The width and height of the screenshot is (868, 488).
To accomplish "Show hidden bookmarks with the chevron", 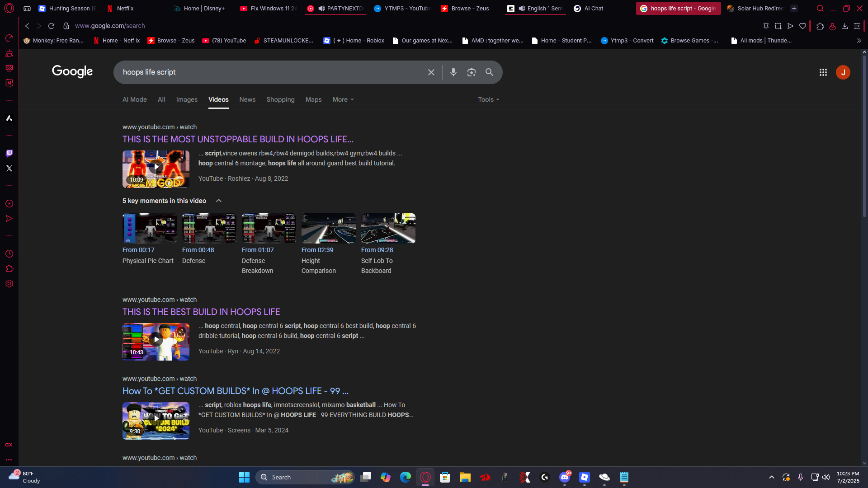I will pos(859,41).
